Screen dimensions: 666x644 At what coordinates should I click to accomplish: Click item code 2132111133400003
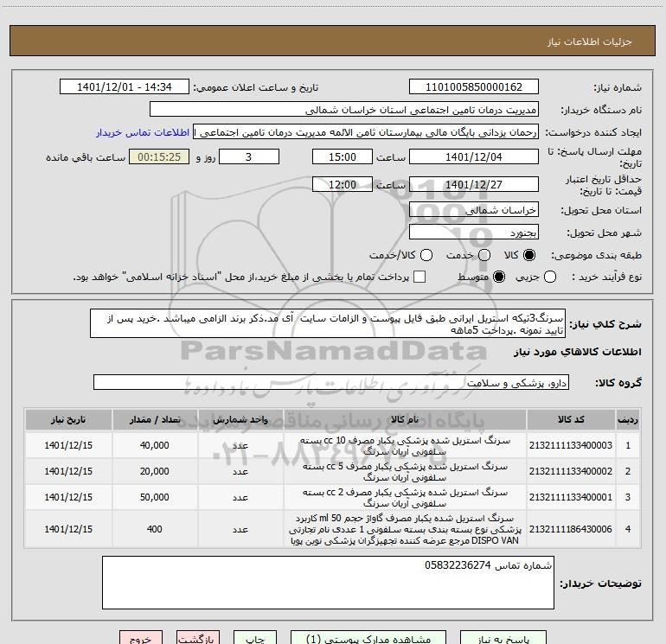click(x=571, y=445)
